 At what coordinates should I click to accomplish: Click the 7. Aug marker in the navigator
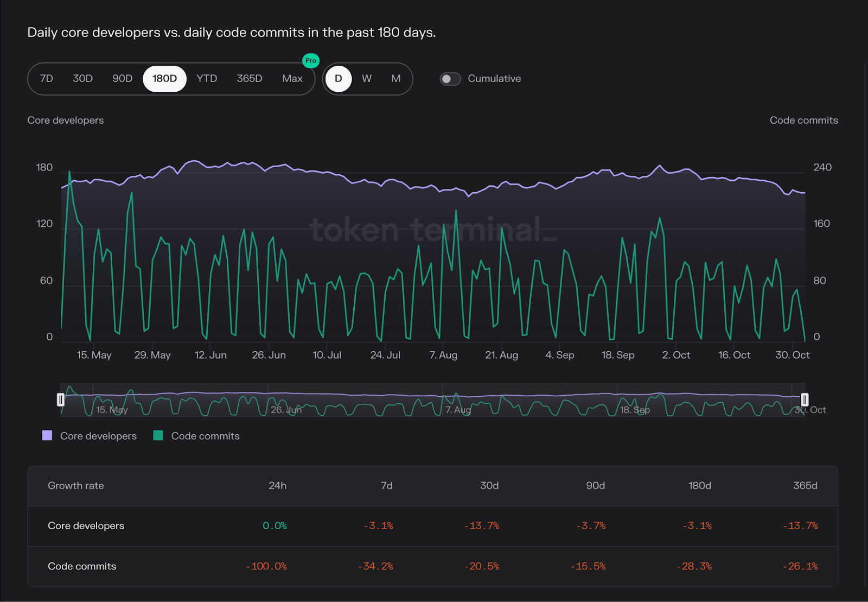tap(458, 410)
